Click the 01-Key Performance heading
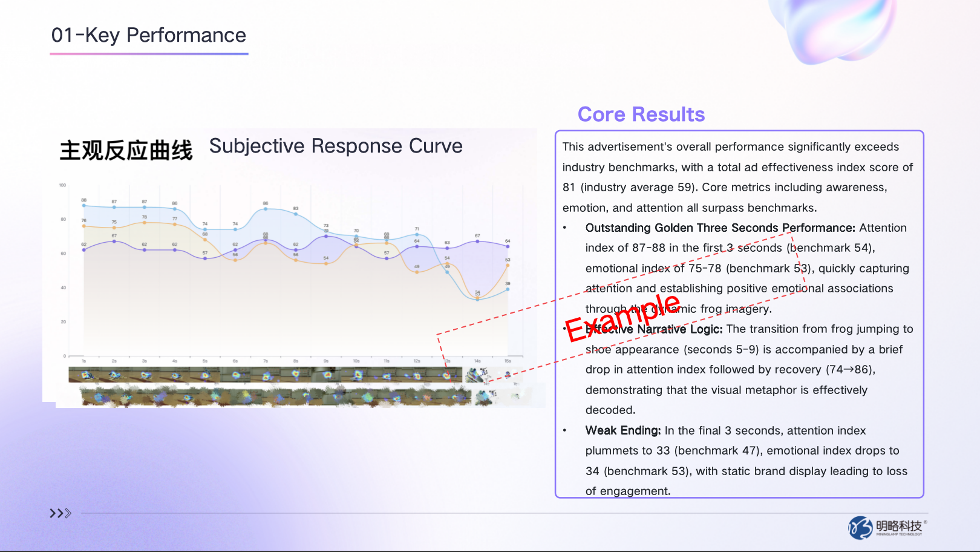This screenshot has width=980, height=552. [148, 36]
